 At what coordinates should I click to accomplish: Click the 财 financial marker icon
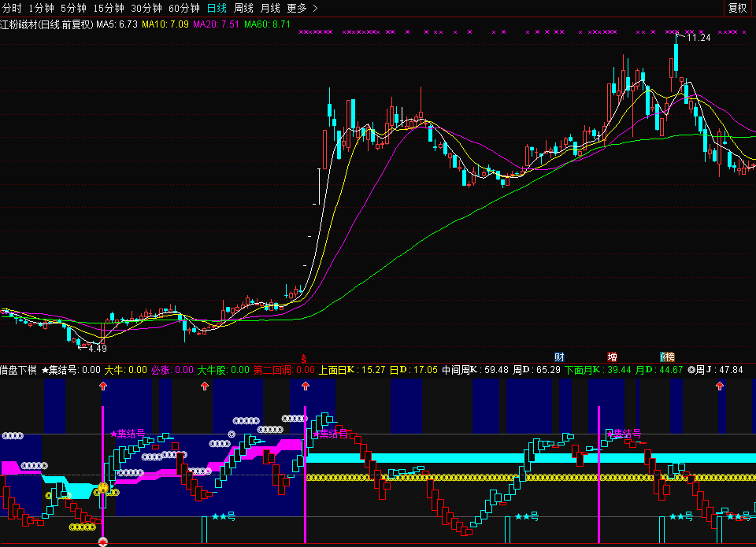(559, 357)
